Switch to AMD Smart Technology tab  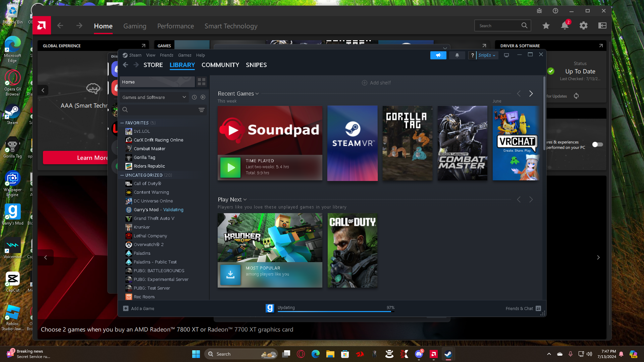point(231,26)
